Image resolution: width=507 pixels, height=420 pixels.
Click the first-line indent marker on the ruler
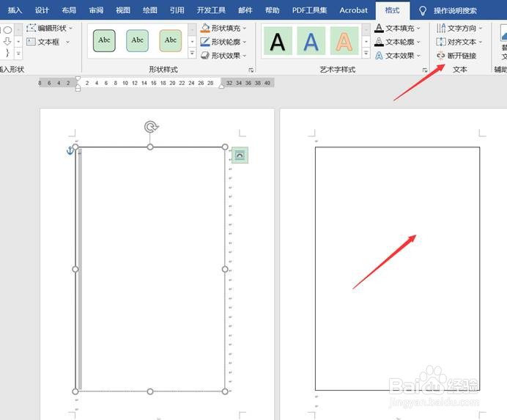coord(78,78)
